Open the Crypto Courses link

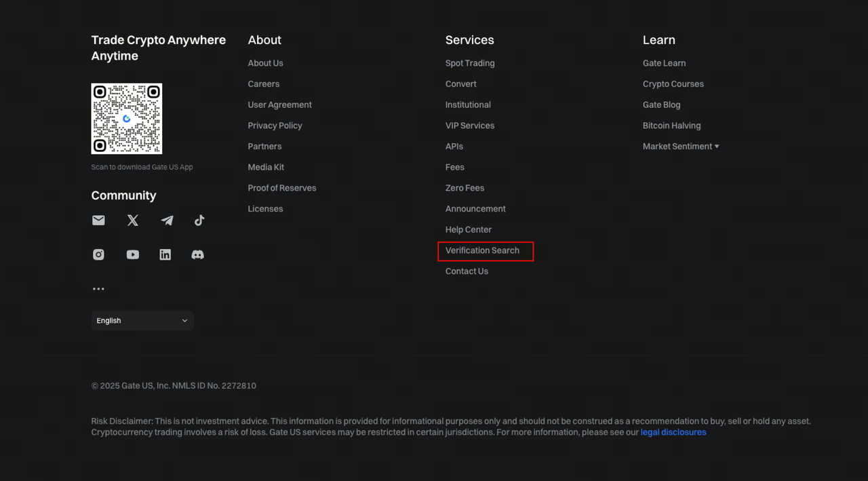pyautogui.click(x=673, y=84)
